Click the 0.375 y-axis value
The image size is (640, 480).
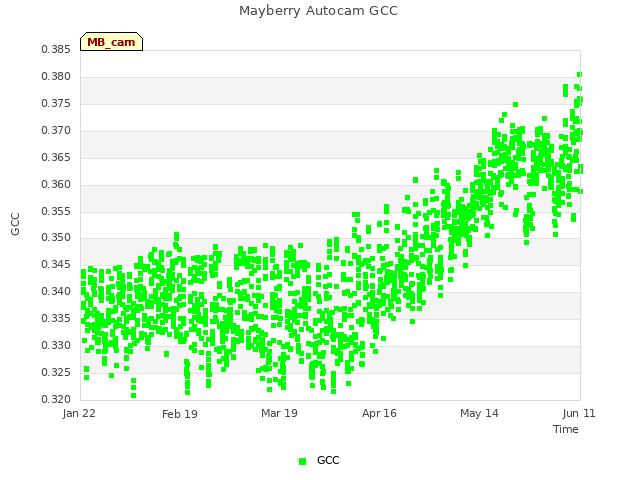(56, 103)
